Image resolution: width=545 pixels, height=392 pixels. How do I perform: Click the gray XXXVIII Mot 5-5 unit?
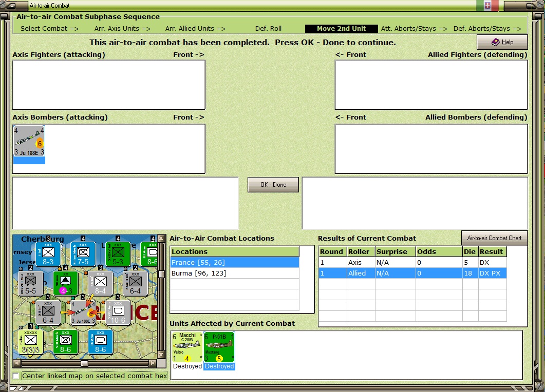click(x=31, y=283)
